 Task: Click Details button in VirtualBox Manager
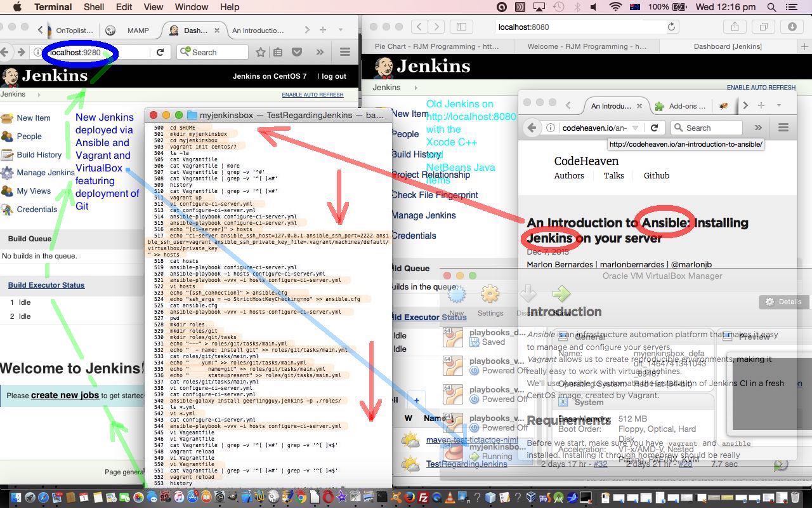tap(783, 302)
